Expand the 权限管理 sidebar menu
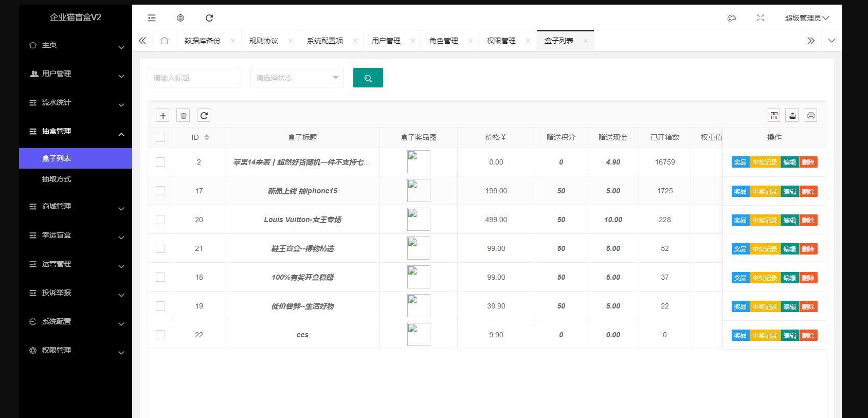 click(76, 351)
